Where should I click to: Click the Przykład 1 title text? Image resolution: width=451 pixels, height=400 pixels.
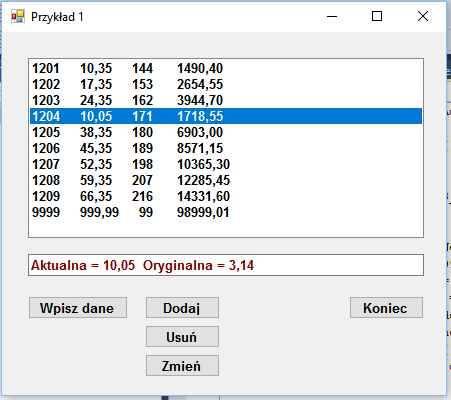(57, 17)
